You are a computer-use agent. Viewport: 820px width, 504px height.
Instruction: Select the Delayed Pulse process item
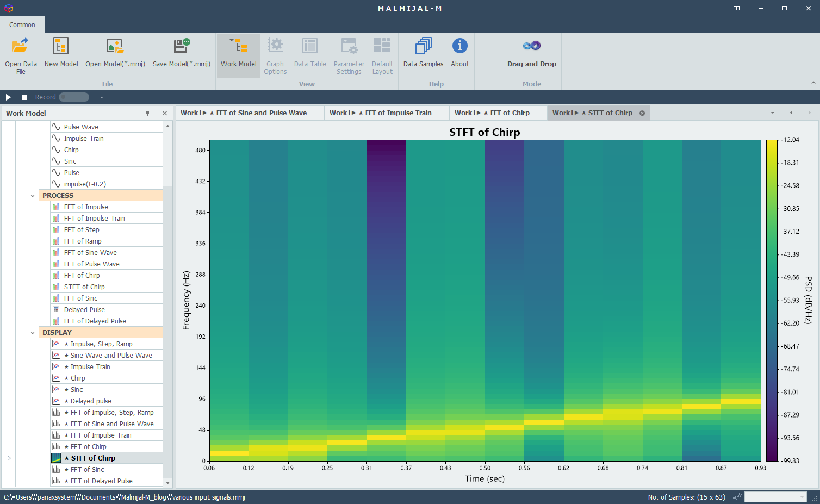point(107,310)
